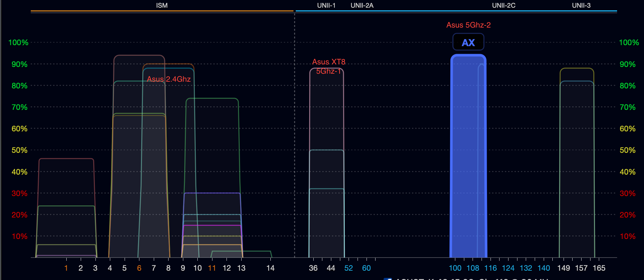Select the UNII-1 band header

click(x=326, y=5)
